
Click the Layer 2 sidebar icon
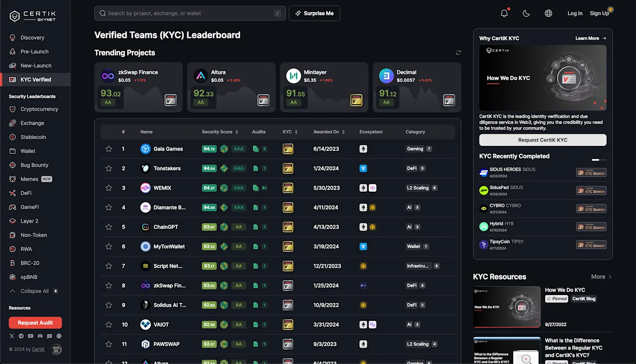point(12,221)
